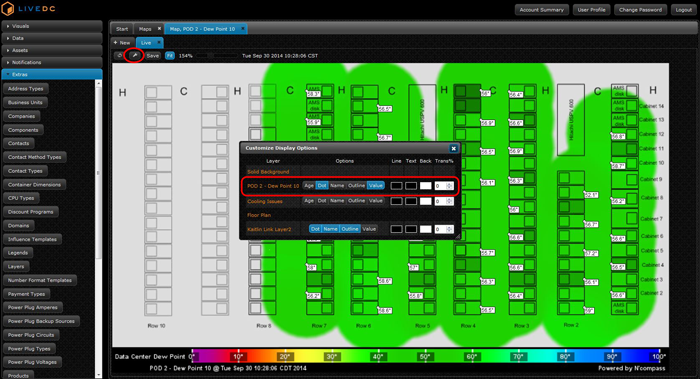Viewport: 700px width, 379px height.
Task: Pick Back color for Kaitlin Link Layer2
Action: (425, 229)
